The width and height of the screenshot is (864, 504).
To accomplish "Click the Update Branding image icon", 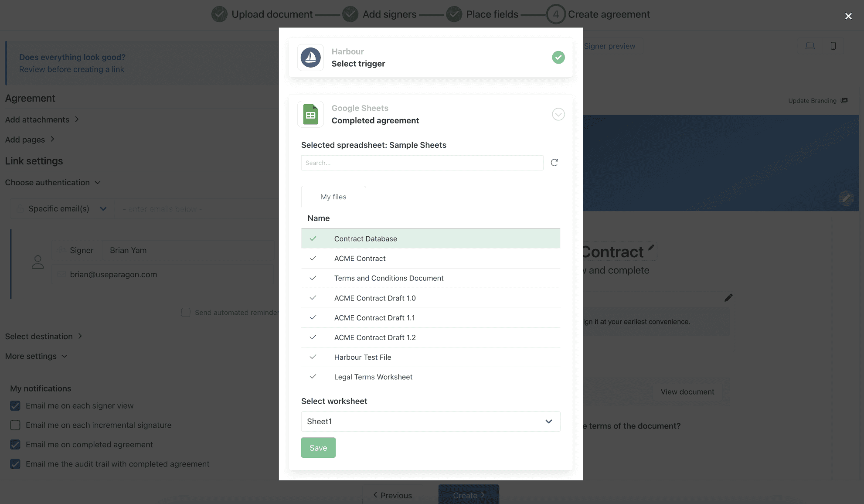I will pos(844,101).
